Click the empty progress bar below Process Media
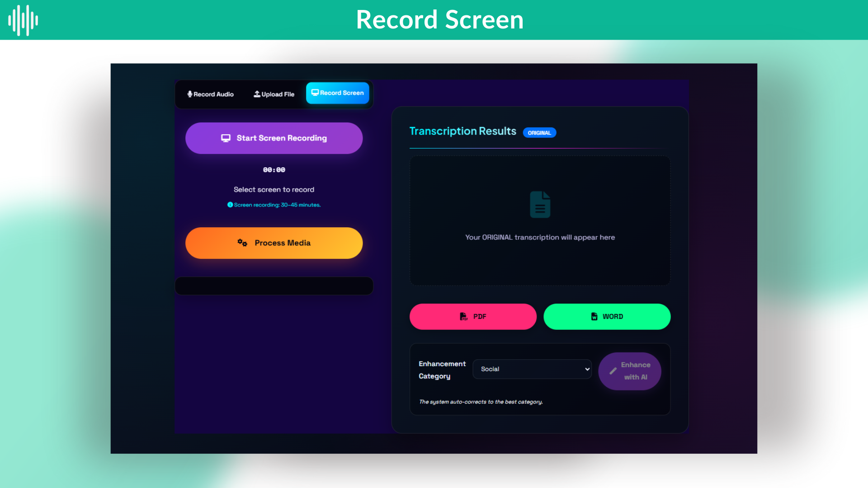 pos(274,286)
